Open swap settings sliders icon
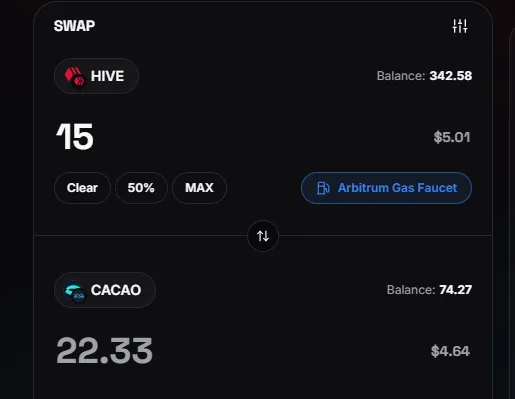The height and width of the screenshot is (399, 515). click(x=460, y=26)
